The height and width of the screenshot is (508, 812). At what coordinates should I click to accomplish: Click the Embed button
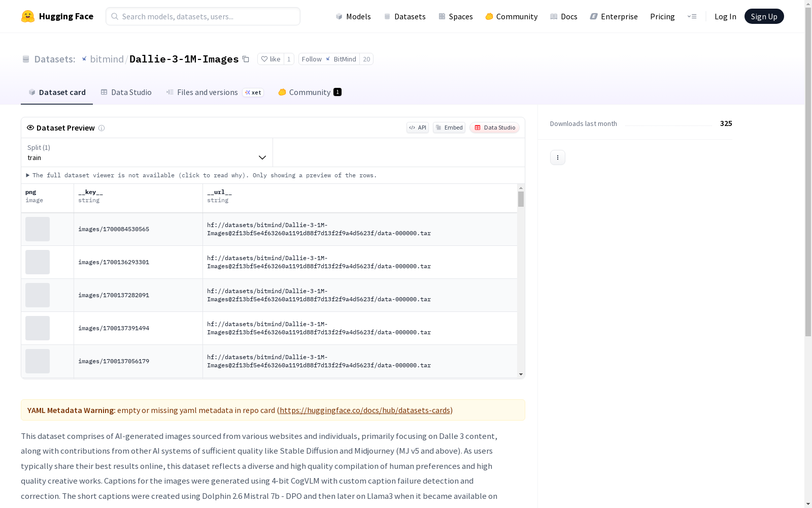(449, 128)
